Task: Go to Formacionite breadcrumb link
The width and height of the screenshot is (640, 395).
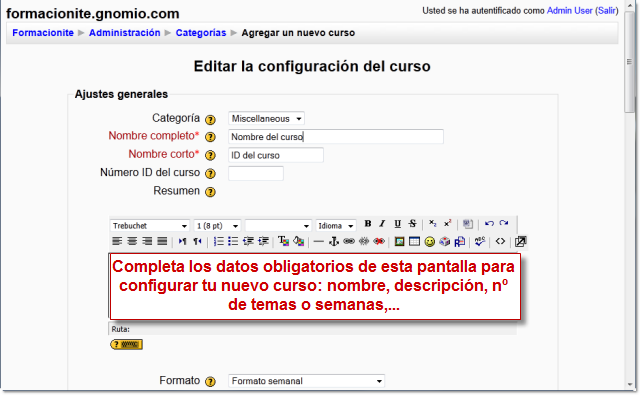Action: pyautogui.click(x=43, y=33)
